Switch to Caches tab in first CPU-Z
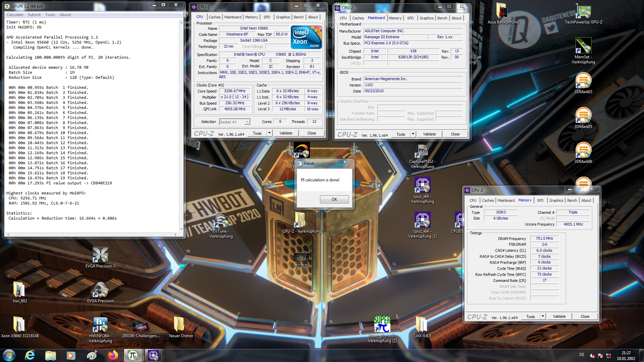 (214, 17)
